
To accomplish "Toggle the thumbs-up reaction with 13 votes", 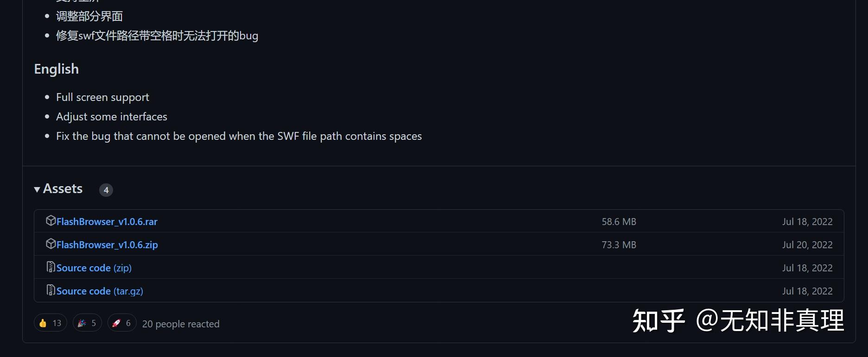I will (x=50, y=323).
